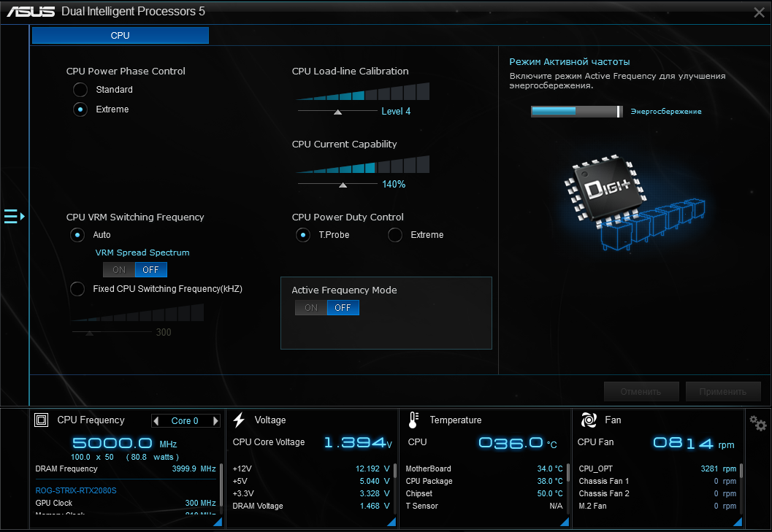Click the Режим Активной частоты heading

(x=570, y=61)
